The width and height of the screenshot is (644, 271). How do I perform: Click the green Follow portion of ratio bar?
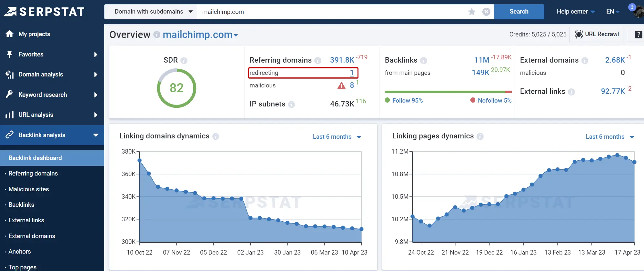(x=445, y=92)
